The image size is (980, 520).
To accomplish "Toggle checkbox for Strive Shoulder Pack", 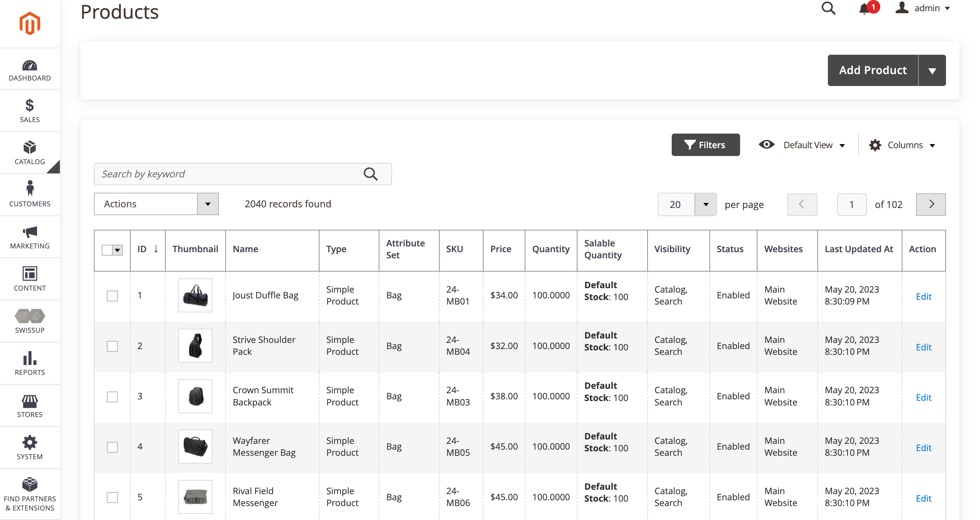I will tap(112, 346).
